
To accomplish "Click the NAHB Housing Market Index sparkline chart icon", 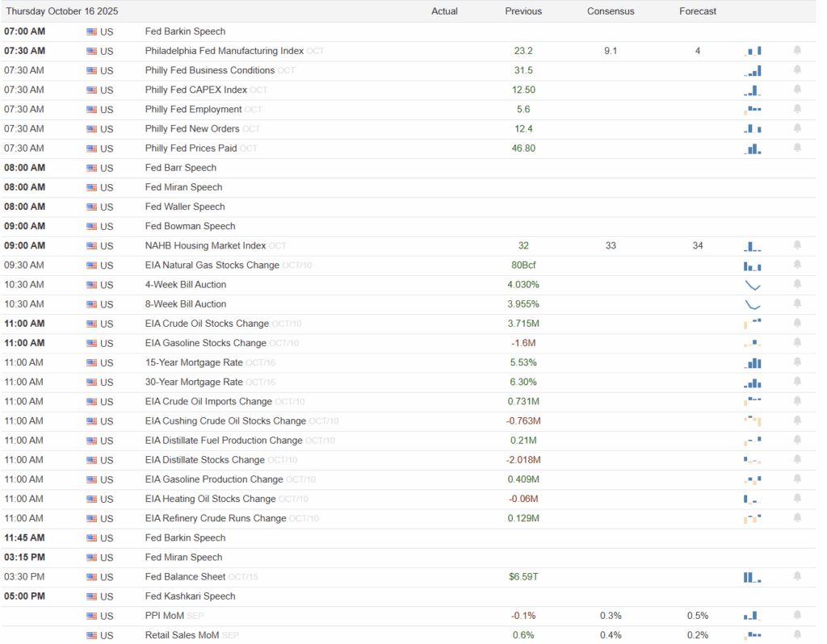I will tap(752, 245).
